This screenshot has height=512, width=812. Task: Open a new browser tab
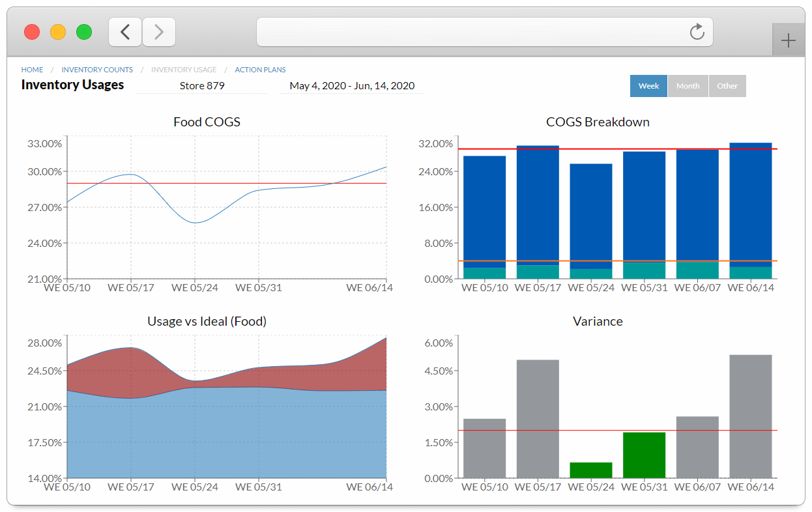click(x=789, y=40)
